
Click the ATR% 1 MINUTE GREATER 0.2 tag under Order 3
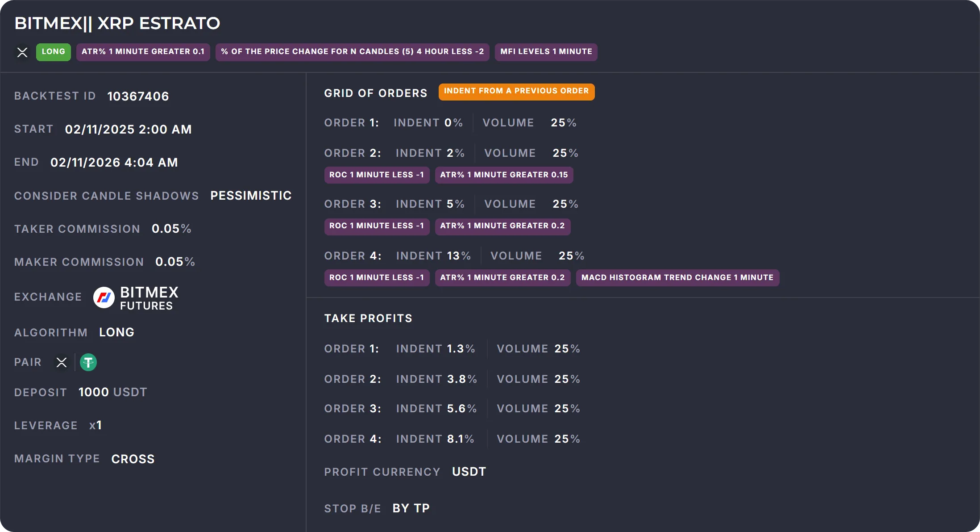click(x=502, y=226)
